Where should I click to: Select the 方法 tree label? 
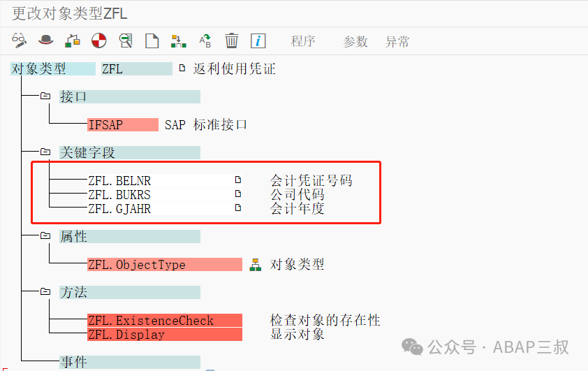coord(130,292)
